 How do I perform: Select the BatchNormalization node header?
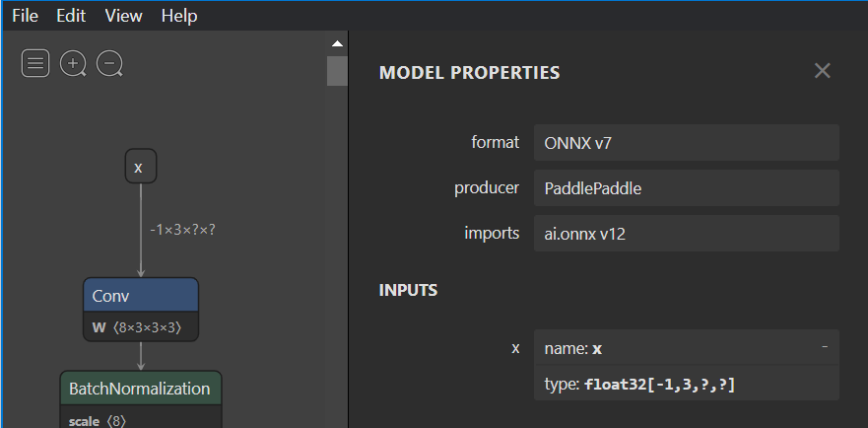[x=140, y=389]
